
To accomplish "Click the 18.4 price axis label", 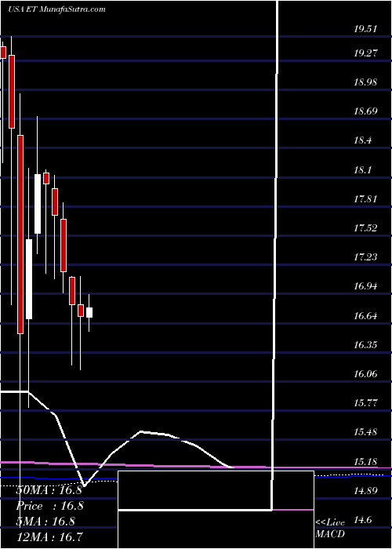I will (363, 140).
